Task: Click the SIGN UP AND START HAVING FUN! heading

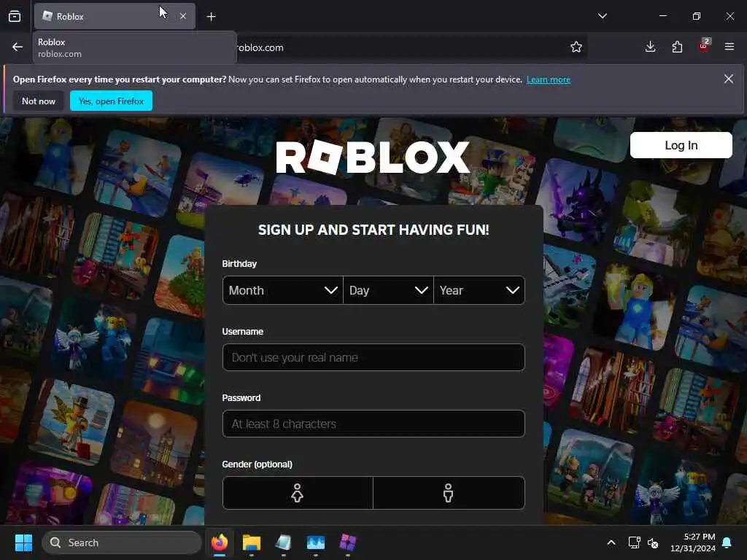Action: pyautogui.click(x=373, y=230)
